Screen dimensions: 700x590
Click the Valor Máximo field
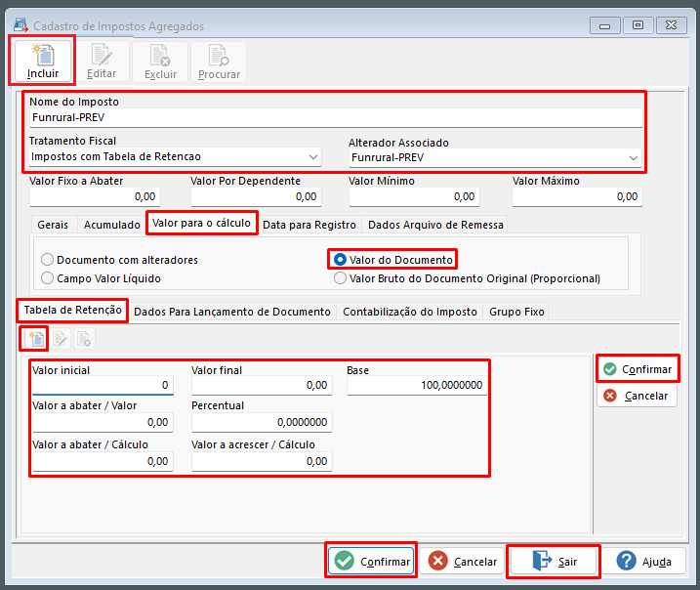[x=577, y=197]
